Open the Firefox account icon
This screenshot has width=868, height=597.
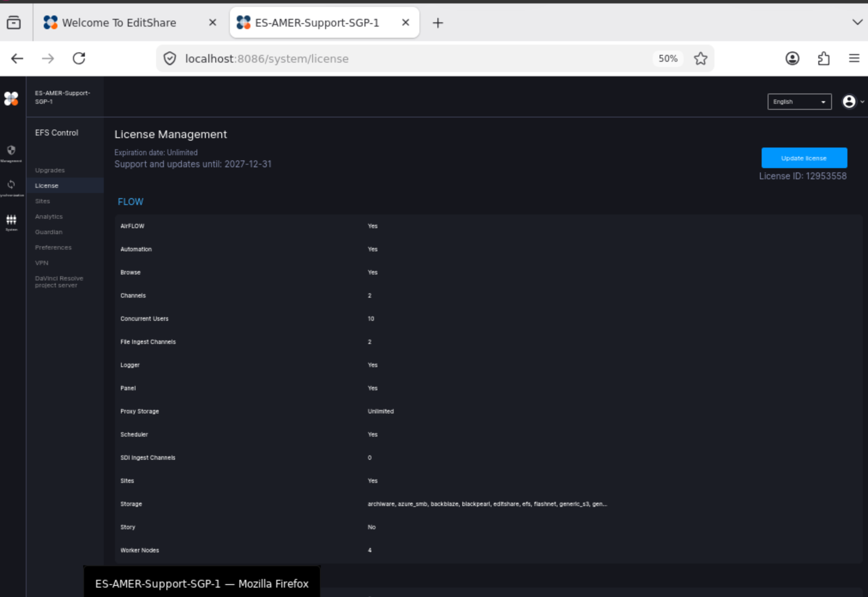tap(792, 58)
